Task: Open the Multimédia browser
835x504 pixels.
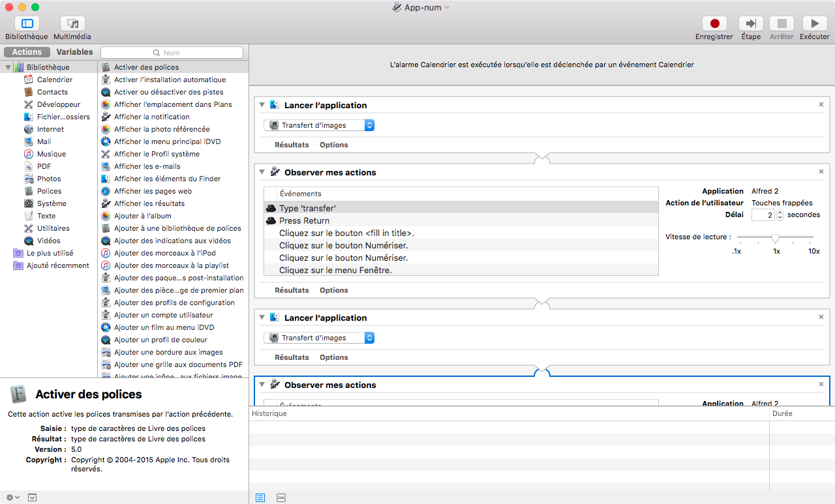Action: tap(72, 24)
